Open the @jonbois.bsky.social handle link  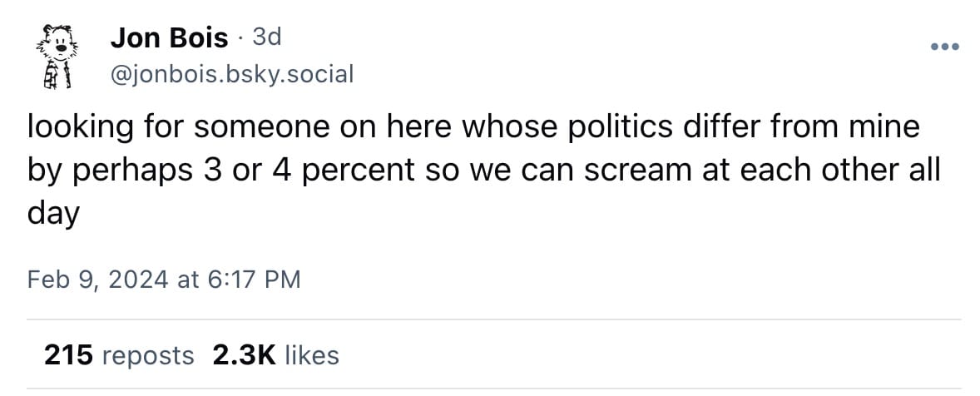point(231,74)
